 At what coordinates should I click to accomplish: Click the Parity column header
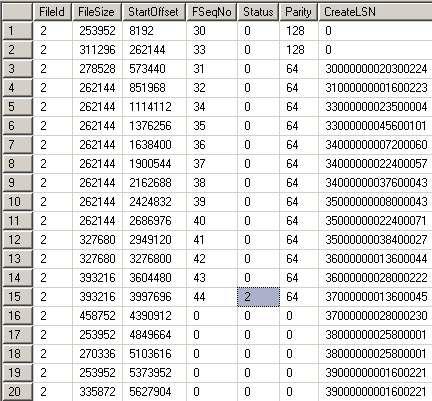point(299,12)
